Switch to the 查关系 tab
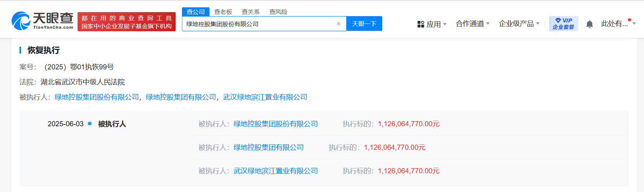This screenshot has height=192, width=644. (251, 12)
